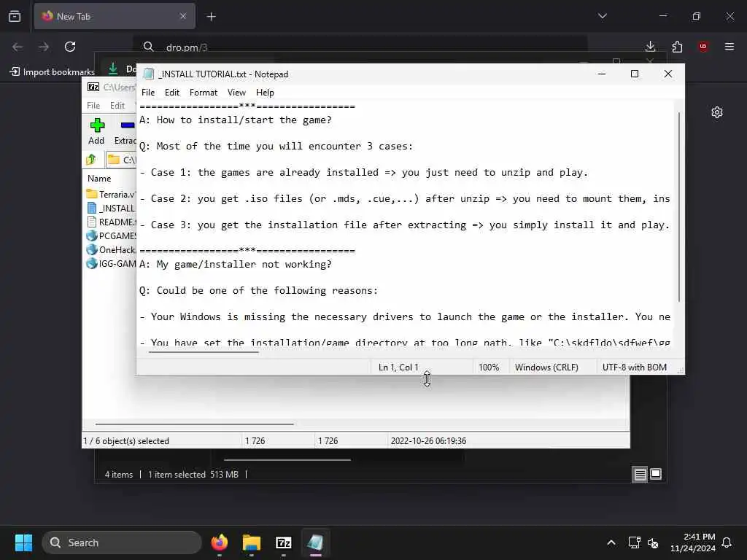
Task: Click Name column header in 7-Zip
Action: coord(99,179)
